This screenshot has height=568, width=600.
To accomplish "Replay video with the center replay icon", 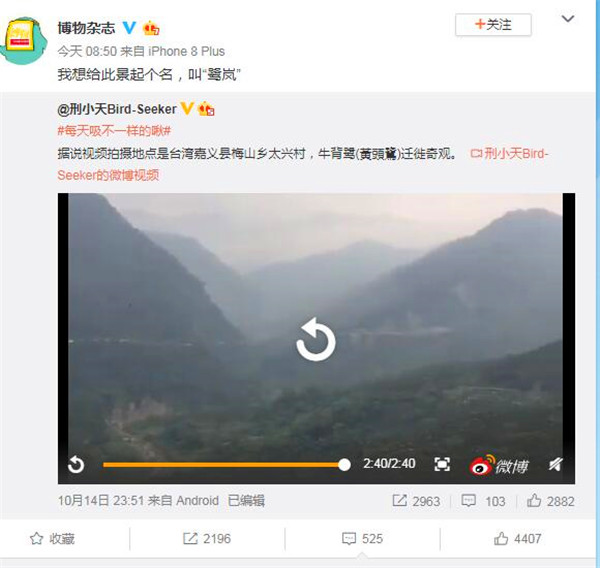I will coord(316,339).
